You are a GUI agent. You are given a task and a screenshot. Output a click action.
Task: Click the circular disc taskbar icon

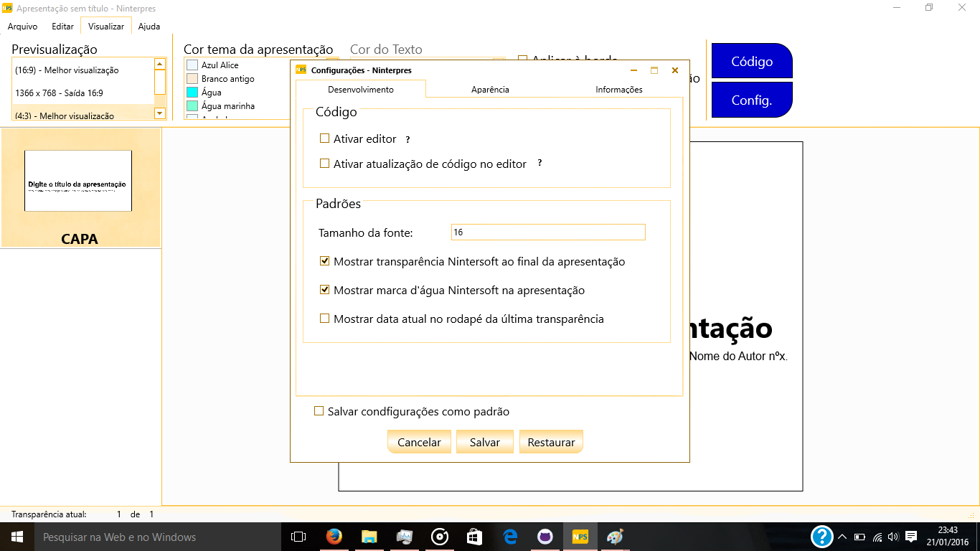click(x=440, y=537)
